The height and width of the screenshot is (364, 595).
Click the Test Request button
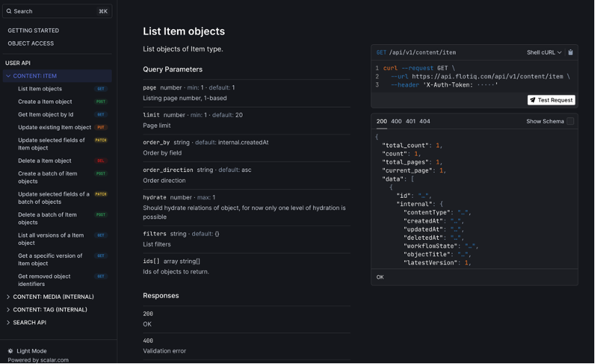point(551,100)
